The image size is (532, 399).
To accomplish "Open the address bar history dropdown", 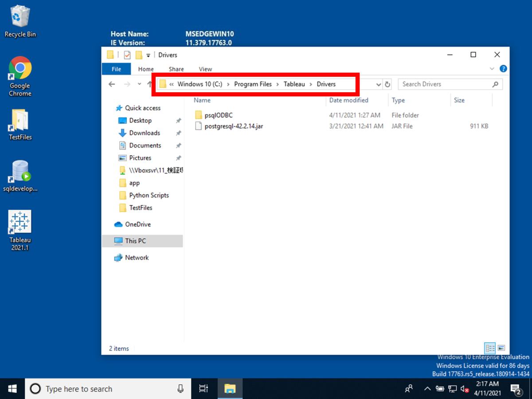I will pyautogui.click(x=379, y=84).
